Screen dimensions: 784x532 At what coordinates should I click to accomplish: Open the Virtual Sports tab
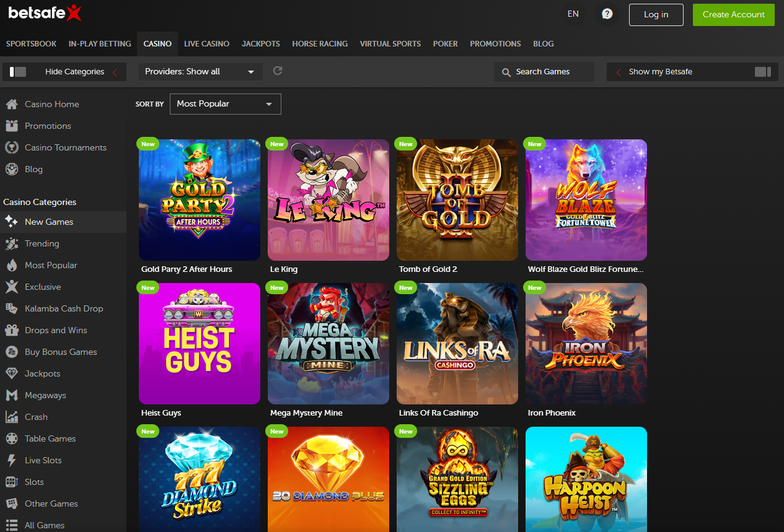(390, 44)
